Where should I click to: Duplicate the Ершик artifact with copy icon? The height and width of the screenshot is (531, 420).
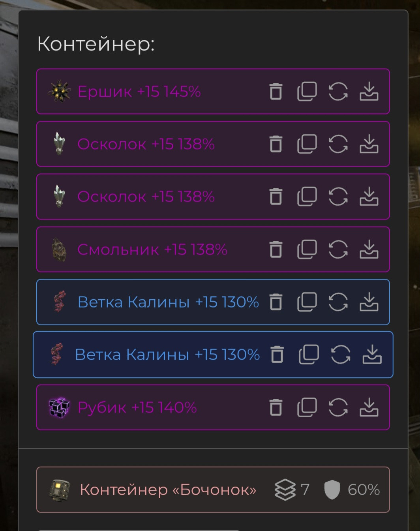pyautogui.click(x=307, y=92)
